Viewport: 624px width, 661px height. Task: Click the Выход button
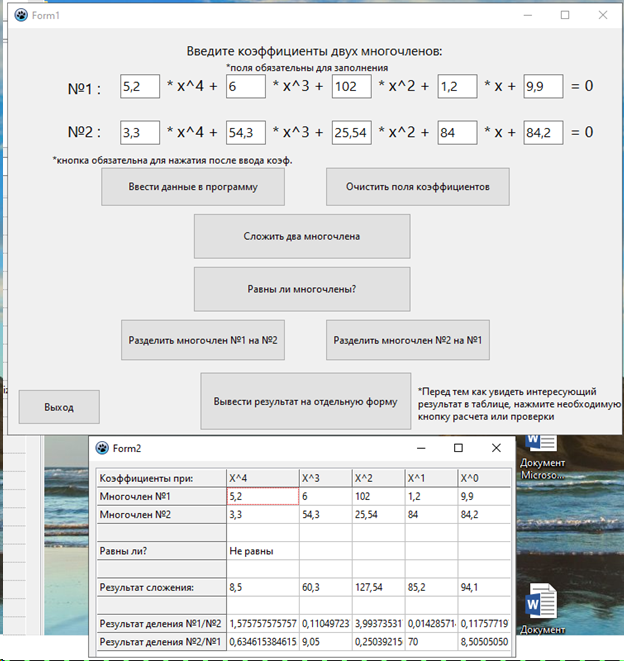tap(59, 407)
